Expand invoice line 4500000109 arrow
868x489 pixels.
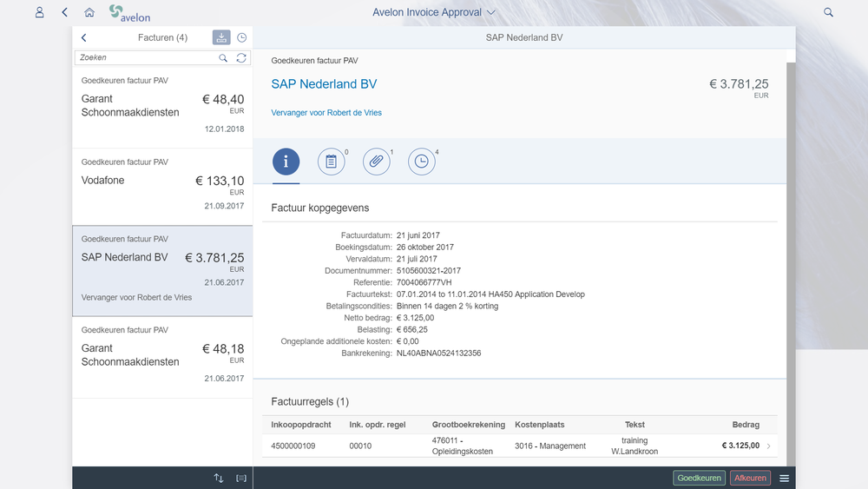point(769,446)
